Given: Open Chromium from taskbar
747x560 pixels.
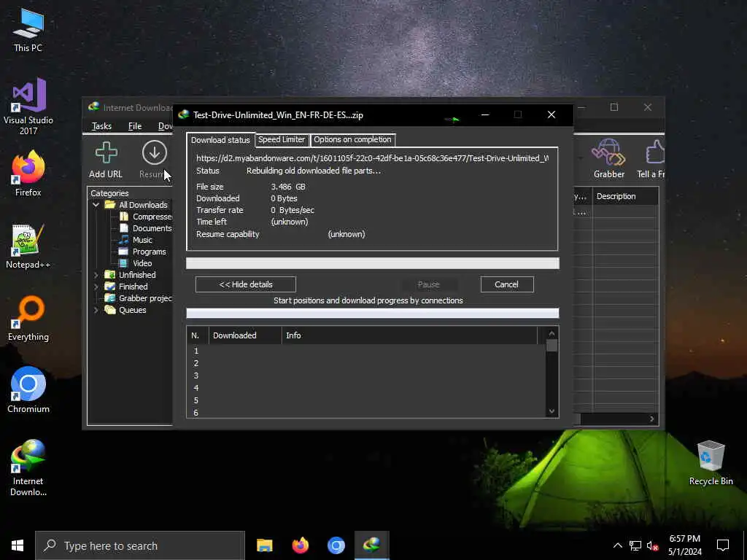Looking at the screenshot, I should pyautogui.click(x=336, y=545).
